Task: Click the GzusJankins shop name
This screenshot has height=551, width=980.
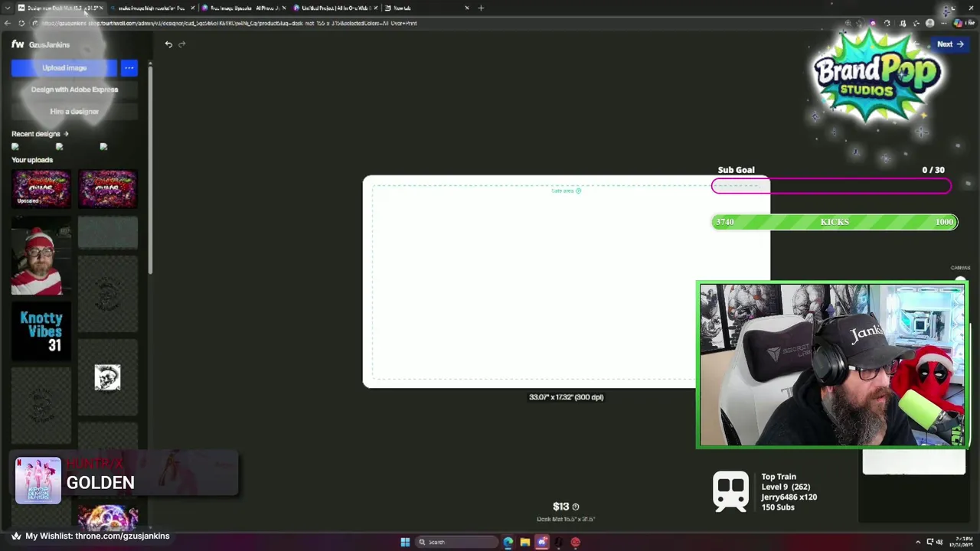Action: coord(49,45)
